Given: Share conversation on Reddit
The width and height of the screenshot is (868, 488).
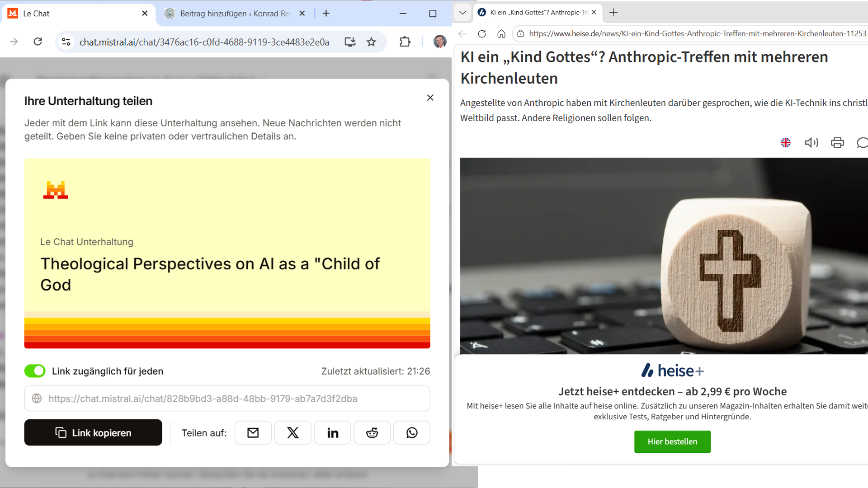Looking at the screenshot, I should (x=372, y=433).
